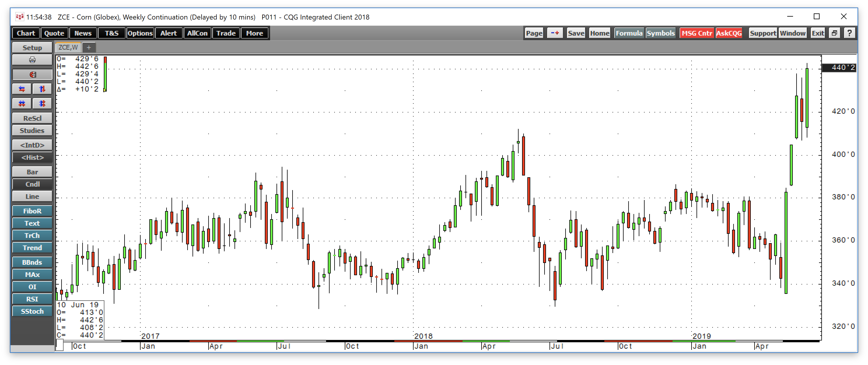The width and height of the screenshot is (868, 365).
Task: Click the vertical compress arrows icon
Action: (42, 103)
